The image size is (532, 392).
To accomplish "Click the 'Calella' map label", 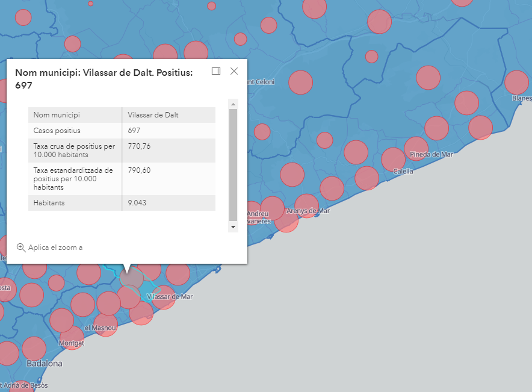I will [403, 172].
